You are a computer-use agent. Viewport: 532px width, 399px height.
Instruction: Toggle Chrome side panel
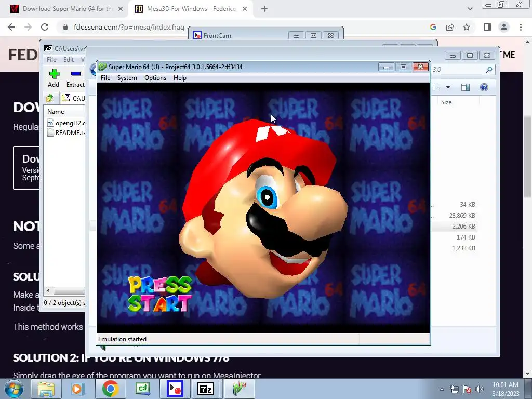pyautogui.click(x=487, y=27)
